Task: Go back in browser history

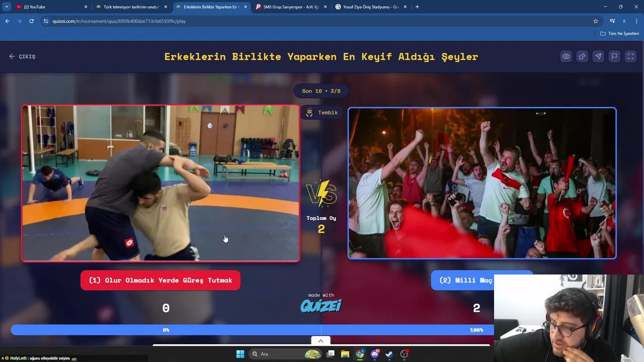Action: (x=7, y=21)
